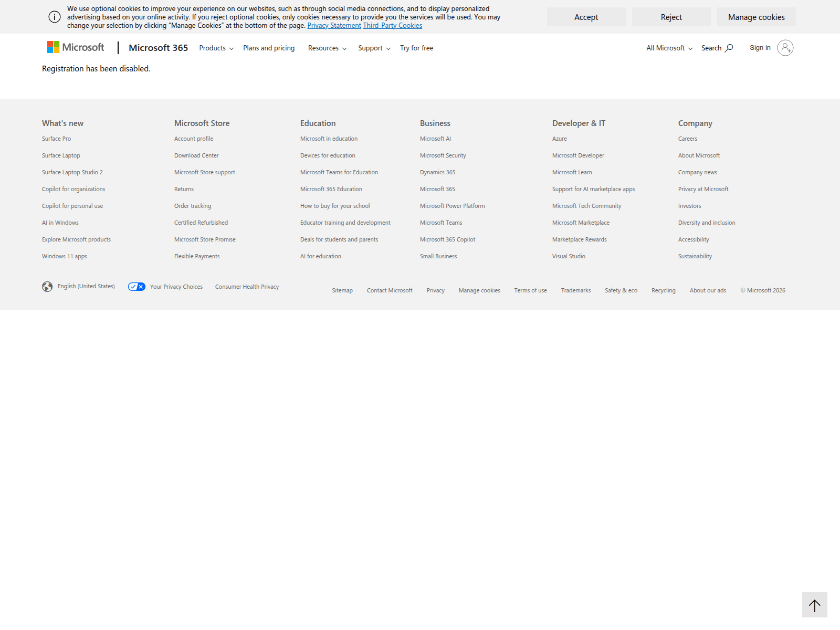Click the back to top arrow
The width and height of the screenshot is (840, 630).
pos(814,605)
